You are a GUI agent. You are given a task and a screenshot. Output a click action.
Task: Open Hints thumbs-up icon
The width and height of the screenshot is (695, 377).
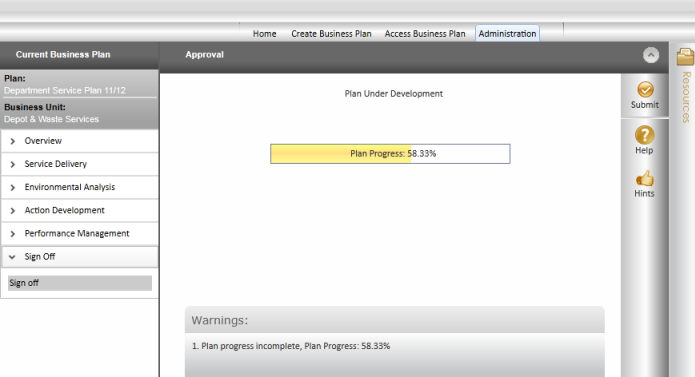tap(644, 179)
